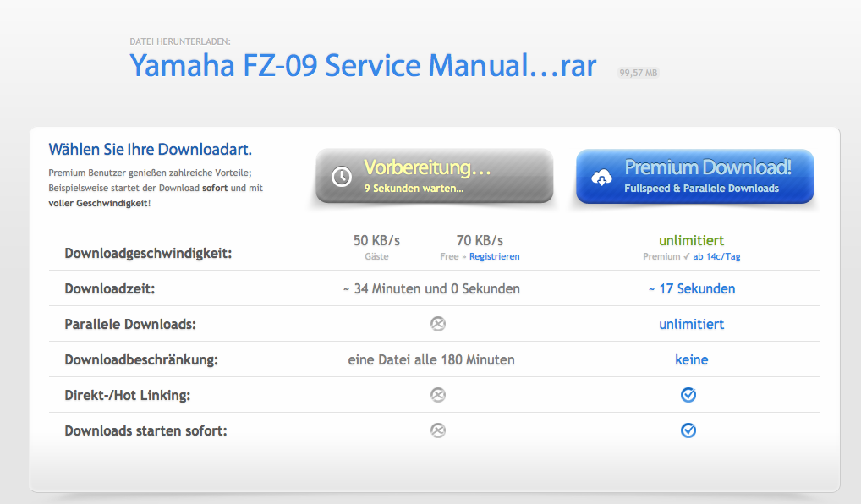Open the Registrieren link under 70 KB/s

click(x=494, y=256)
